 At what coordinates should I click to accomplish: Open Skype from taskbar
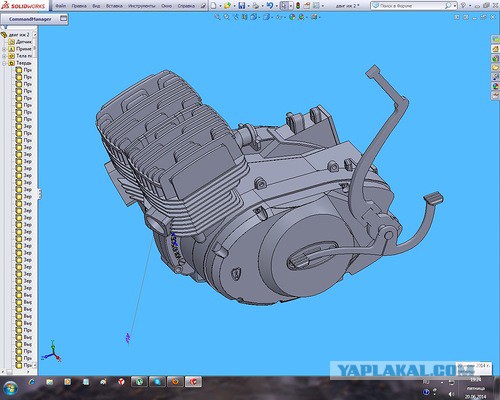157,382
